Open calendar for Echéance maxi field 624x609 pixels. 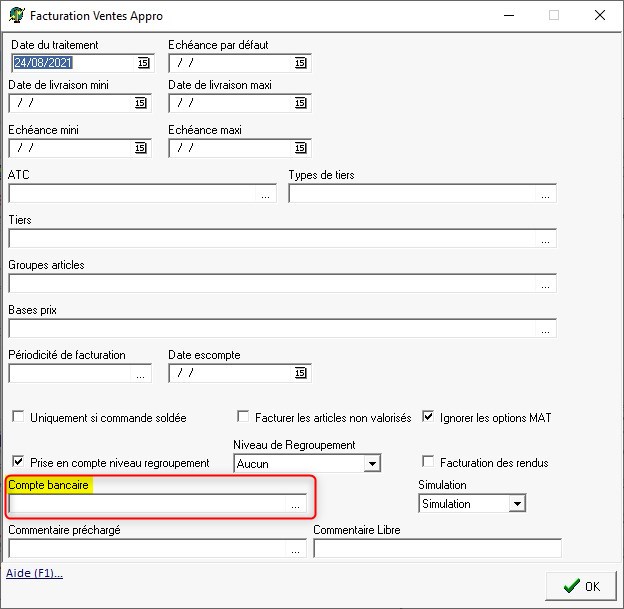coord(300,148)
